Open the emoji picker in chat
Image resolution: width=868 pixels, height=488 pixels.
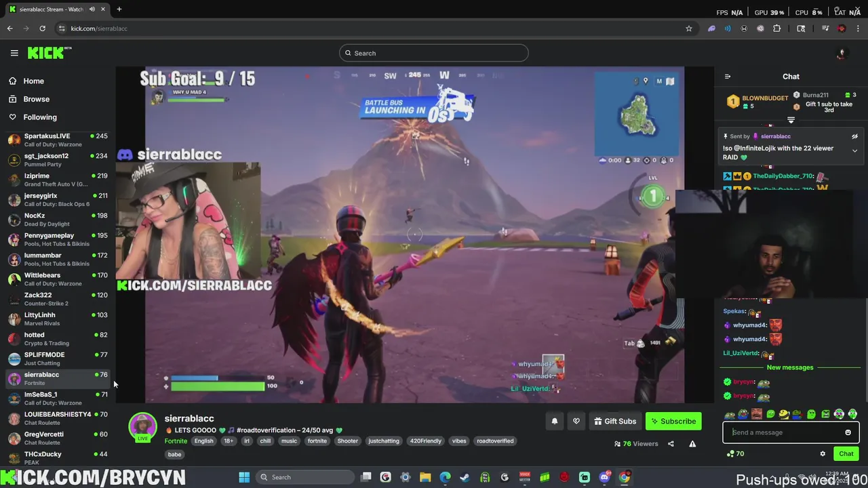(x=848, y=432)
